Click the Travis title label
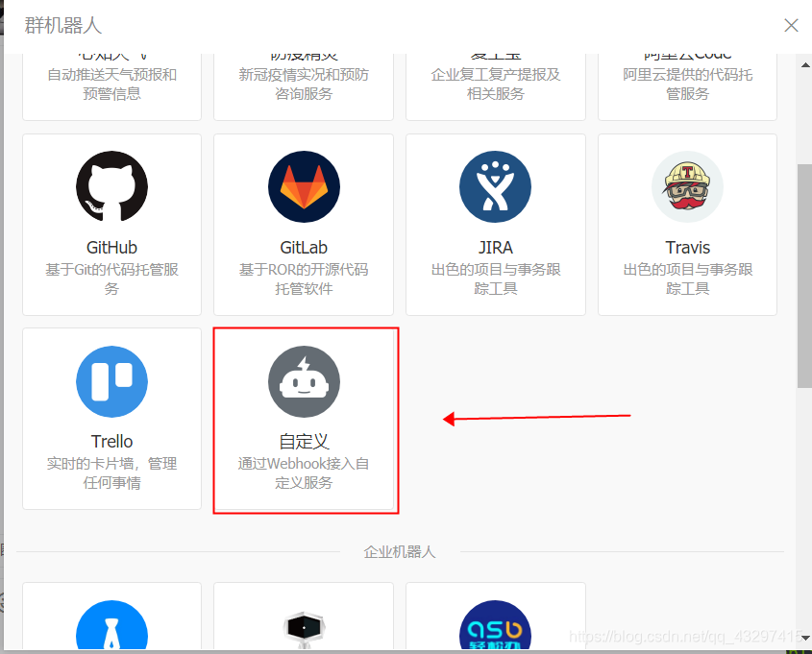The height and width of the screenshot is (654, 812). 688,248
